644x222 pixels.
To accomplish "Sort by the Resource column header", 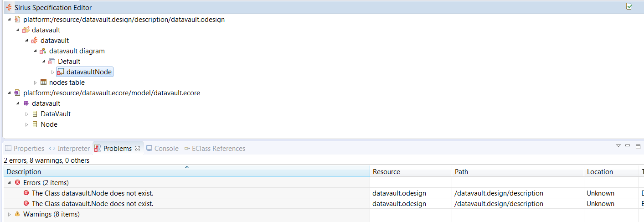I will pyautogui.click(x=411, y=172).
